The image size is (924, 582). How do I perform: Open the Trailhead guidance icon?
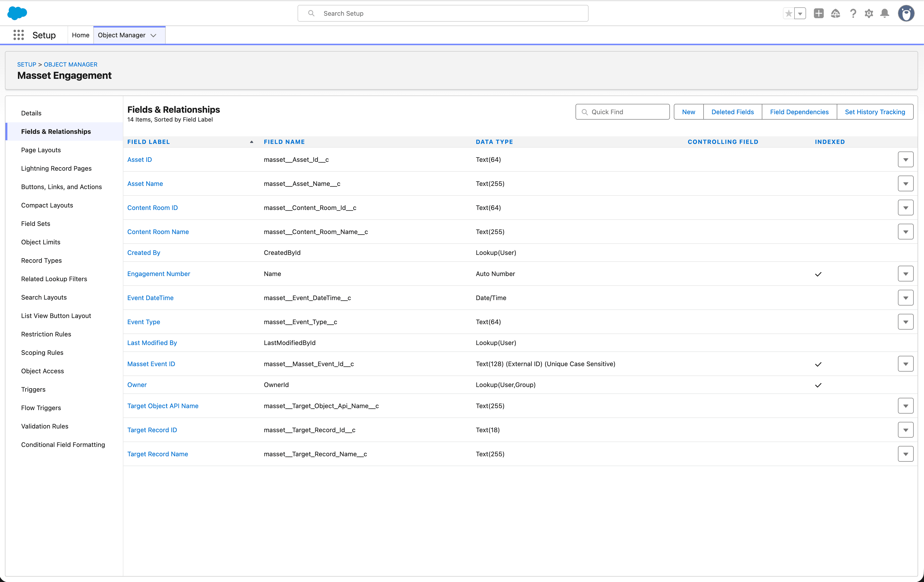pos(835,14)
